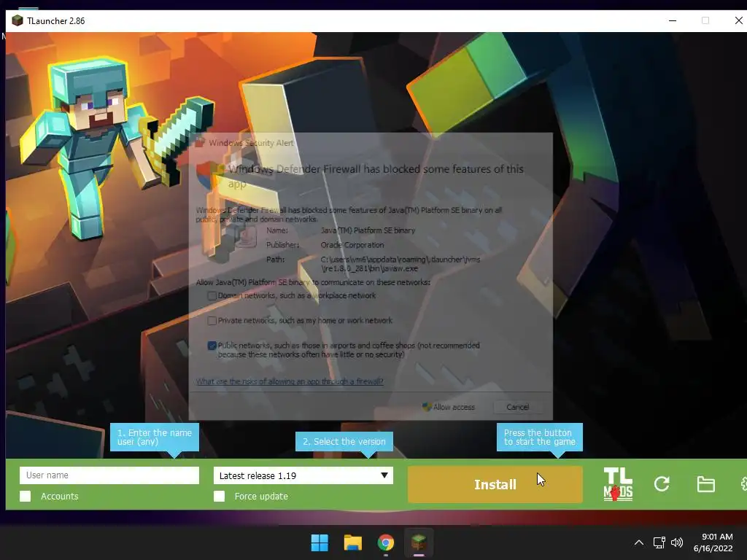The width and height of the screenshot is (747, 560).
Task: Open the settings gear icon
Action: click(743, 484)
